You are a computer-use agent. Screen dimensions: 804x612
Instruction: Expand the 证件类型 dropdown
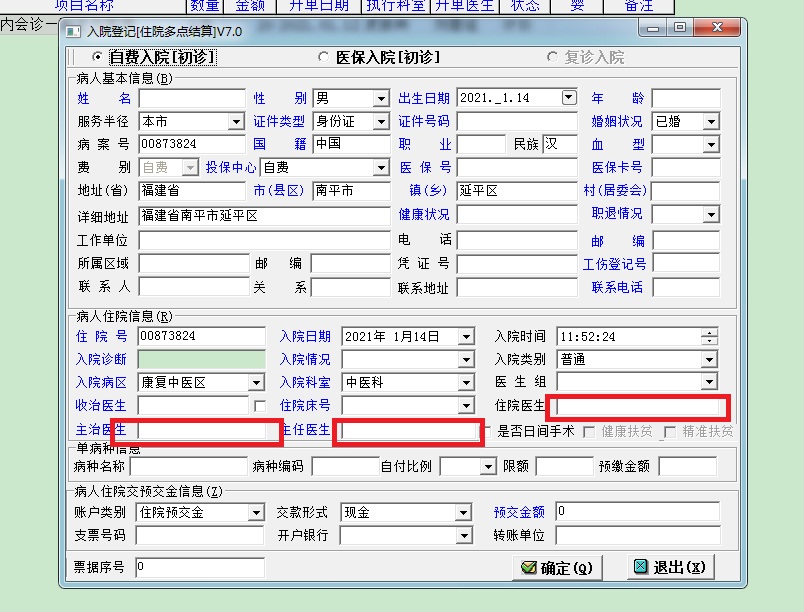pyautogui.click(x=381, y=122)
